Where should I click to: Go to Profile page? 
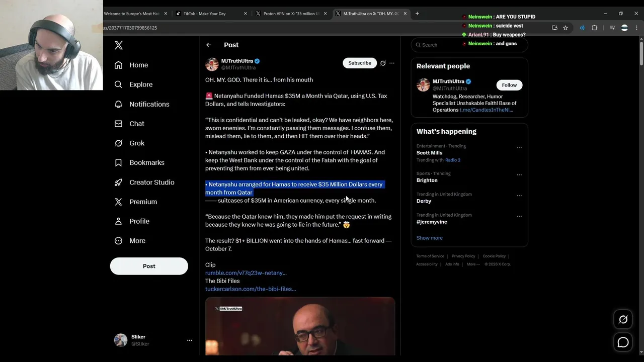[131, 221]
